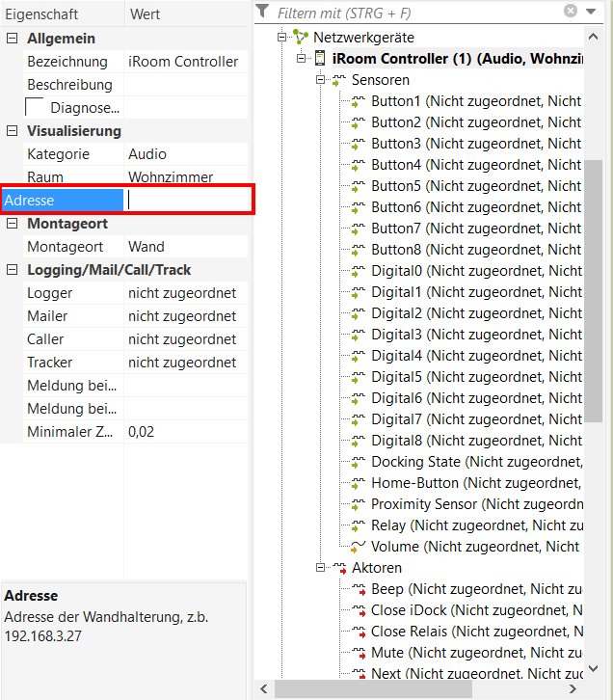This screenshot has width=613, height=700.
Task: Collapse the Visualisierung property section
Action: tap(12, 131)
